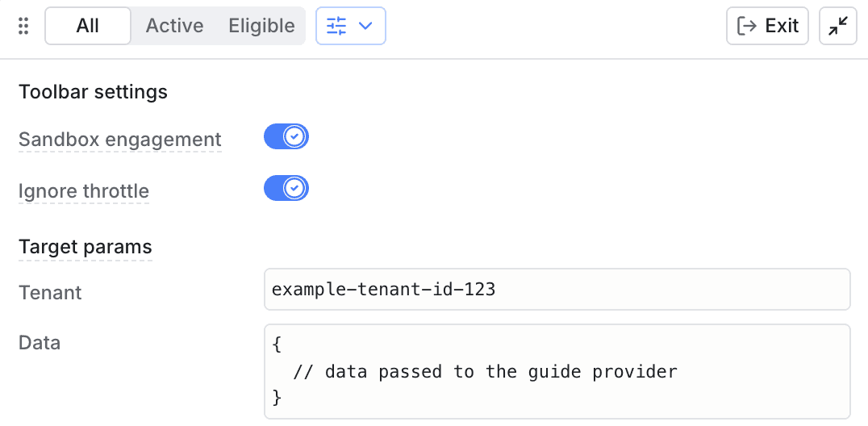Click the comment line in Data editor
The width and height of the screenshot is (868, 426).
(x=485, y=372)
